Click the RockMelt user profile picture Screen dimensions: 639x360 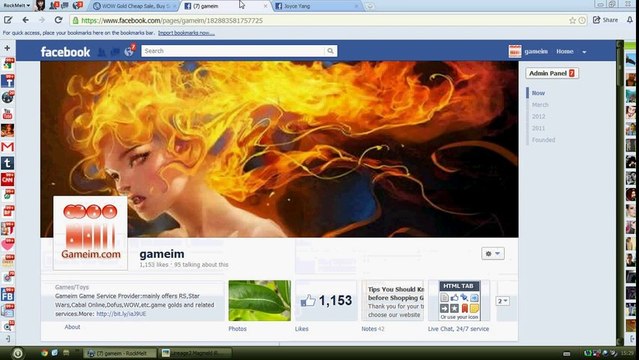coord(40,5)
